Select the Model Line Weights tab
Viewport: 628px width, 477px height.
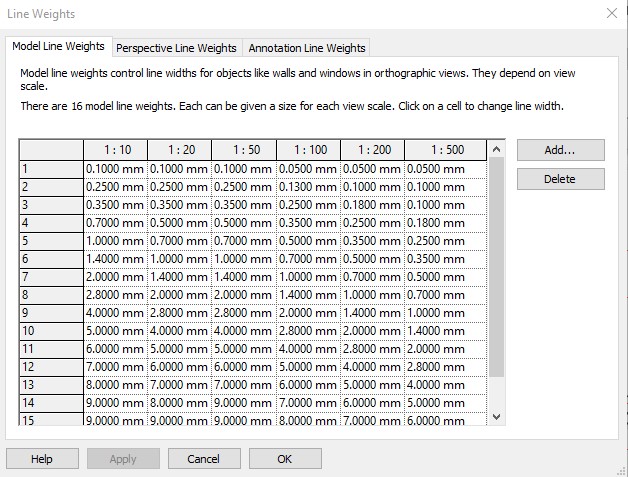[58, 46]
